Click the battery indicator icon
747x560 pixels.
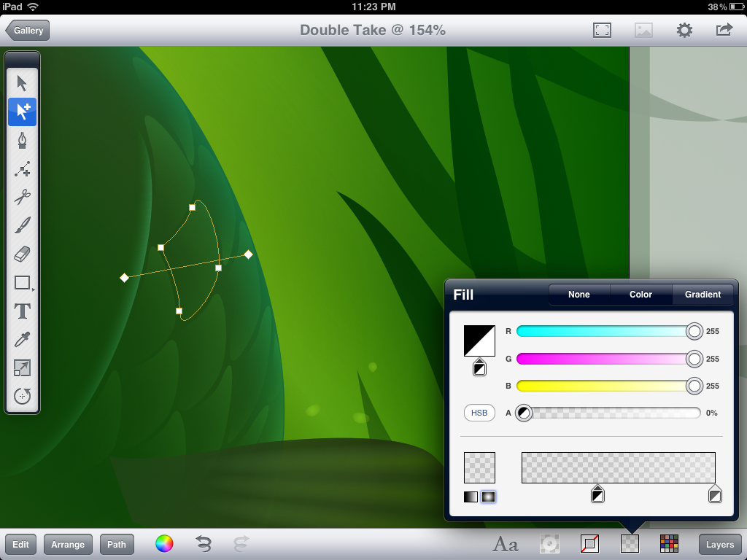click(x=736, y=7)
